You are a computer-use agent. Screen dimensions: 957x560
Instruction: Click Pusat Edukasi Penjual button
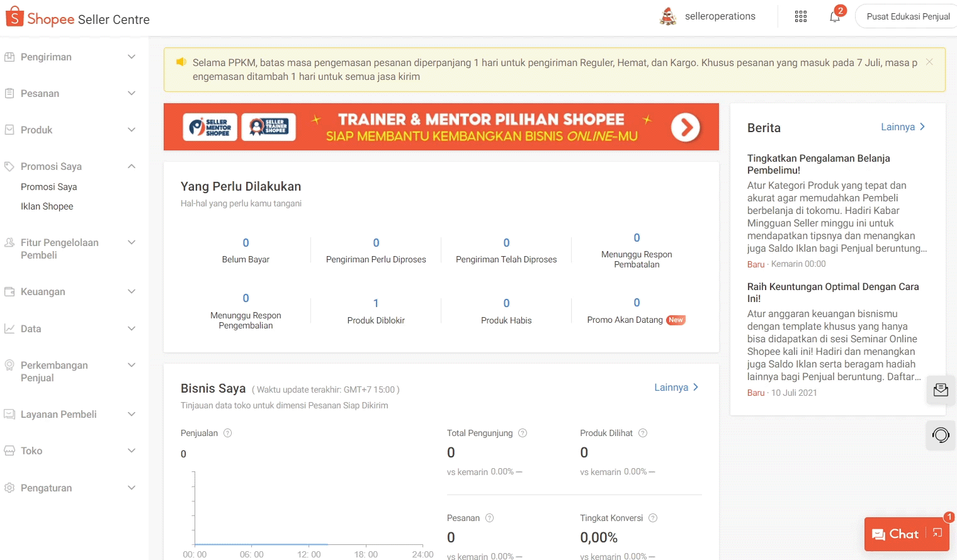coord(907,17)
